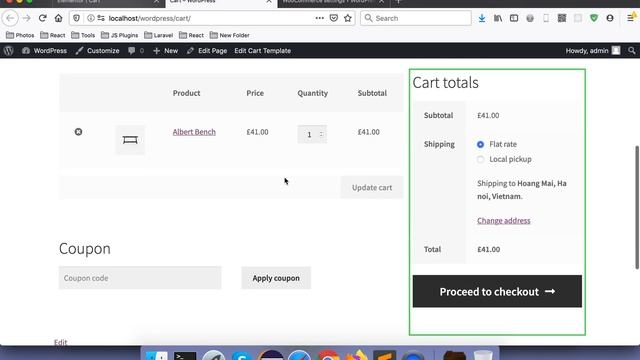Open comments bubble in admin bar
Viewport: 640px width, 360px height.
pos(136,51)
